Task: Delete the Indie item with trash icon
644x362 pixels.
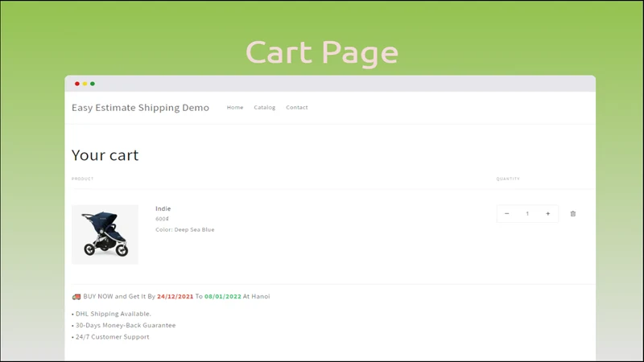Action: point(573,214)
